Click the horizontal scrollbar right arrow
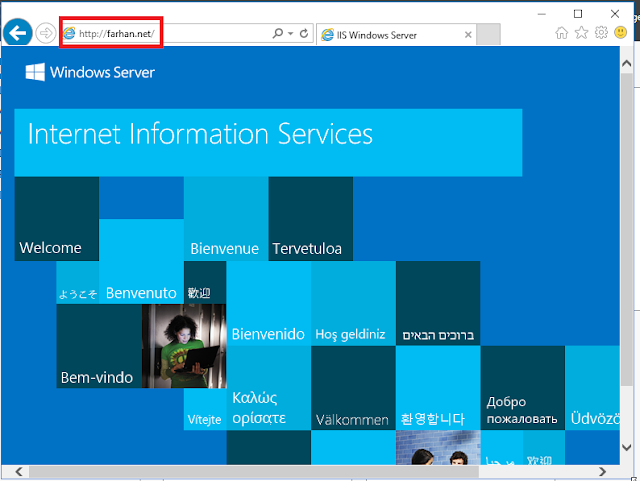 [x=602, y=472]
